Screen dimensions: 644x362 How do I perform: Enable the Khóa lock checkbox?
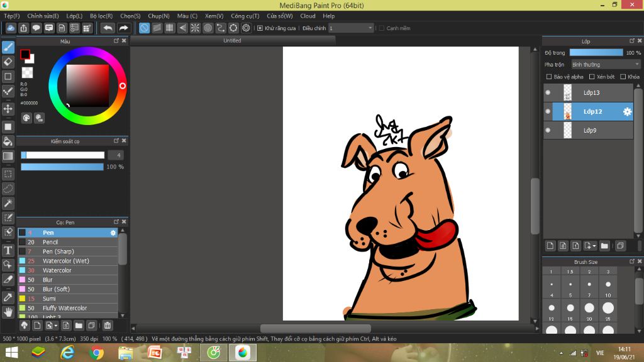[x=623, y=77]
